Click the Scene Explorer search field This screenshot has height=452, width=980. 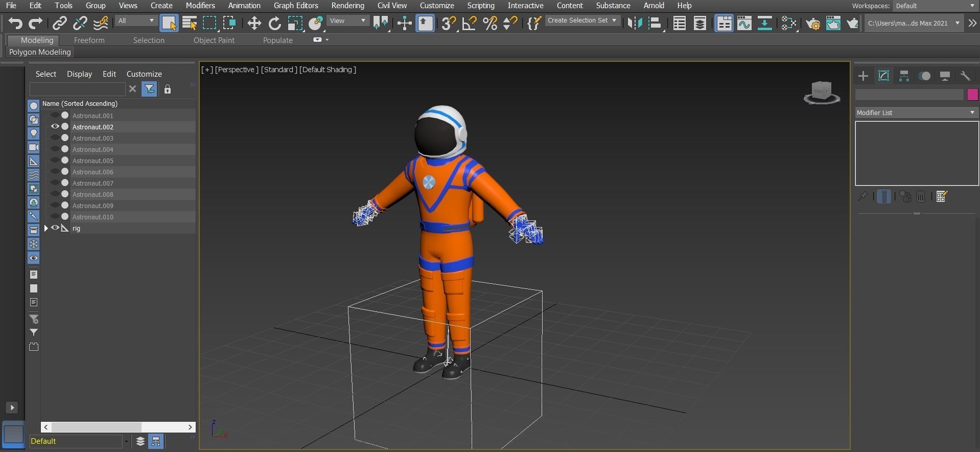[77, 89]
